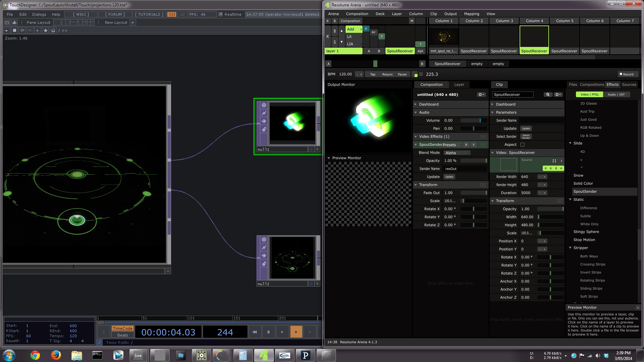Adjust the Fade Out slider
This screenshot has width=644, height=362.
[474, 193]
